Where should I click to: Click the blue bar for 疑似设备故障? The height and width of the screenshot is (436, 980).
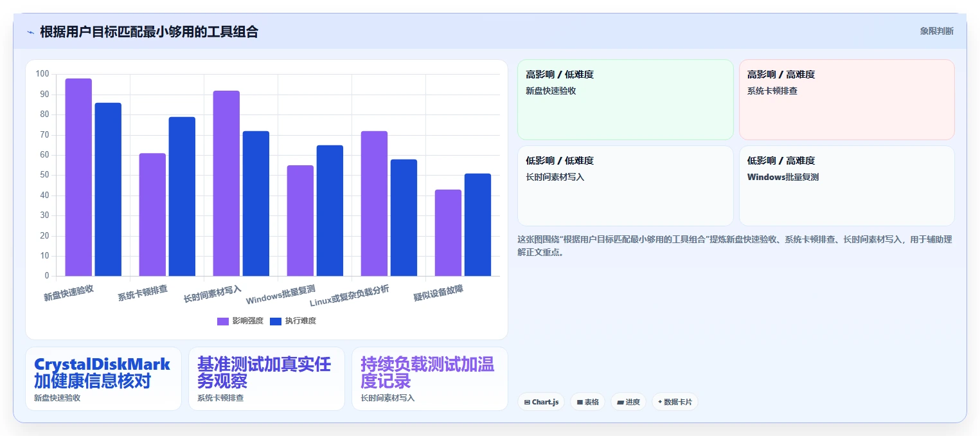tap(477, 225)
